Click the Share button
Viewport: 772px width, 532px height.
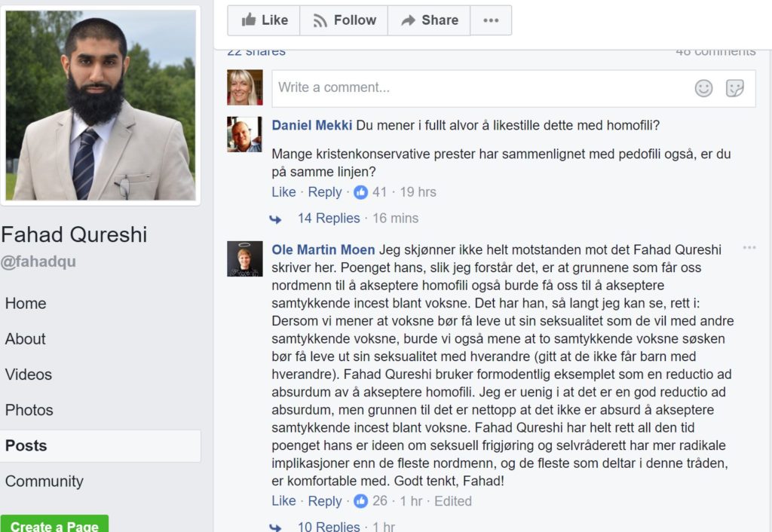[429, 20]
